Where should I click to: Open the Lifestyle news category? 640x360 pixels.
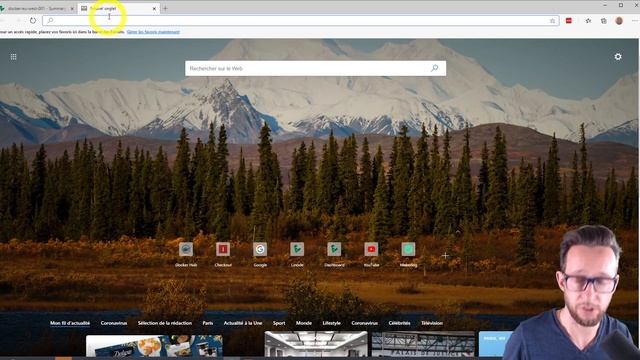[331, 323]
